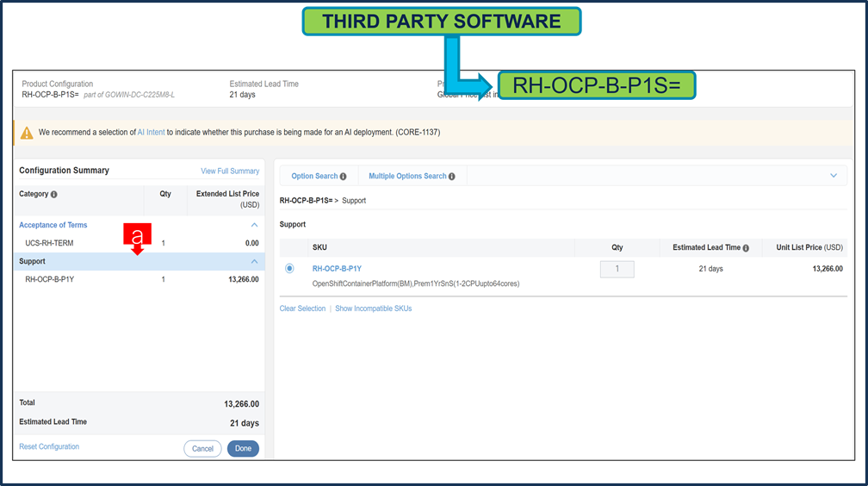Screen dimensions: 868x486
Task: Click the Acceptance of Terms category link
Action: 53,225
